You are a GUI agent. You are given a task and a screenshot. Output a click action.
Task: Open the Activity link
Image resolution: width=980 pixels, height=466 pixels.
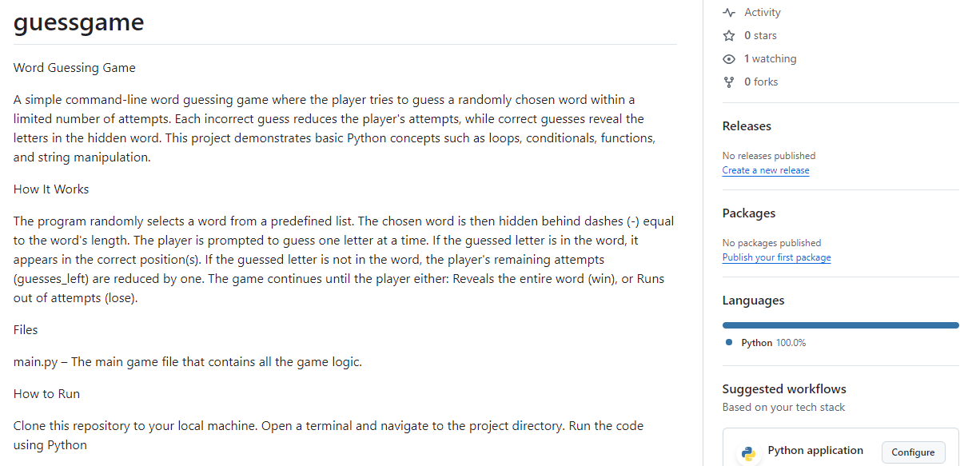click(762, 13)
